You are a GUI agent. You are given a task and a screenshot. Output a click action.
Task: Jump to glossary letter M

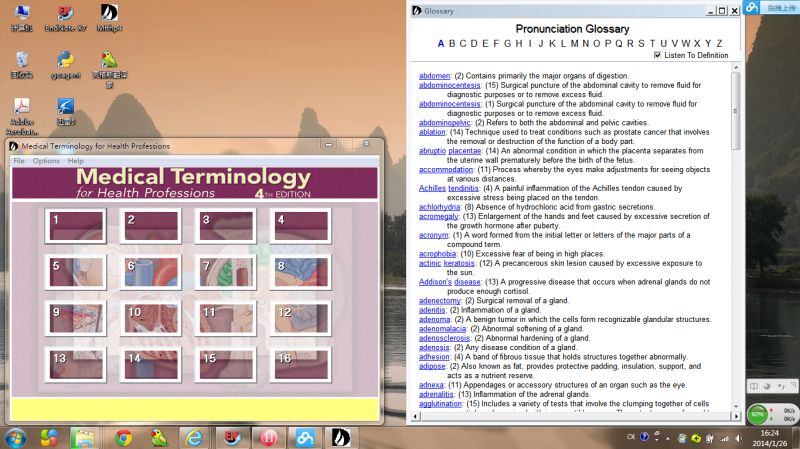[x=574, y=43]
